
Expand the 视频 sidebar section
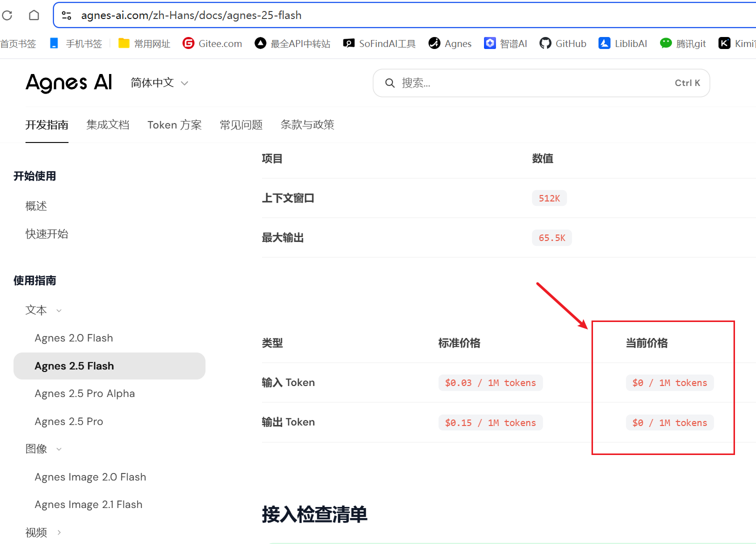coord(59,532)
